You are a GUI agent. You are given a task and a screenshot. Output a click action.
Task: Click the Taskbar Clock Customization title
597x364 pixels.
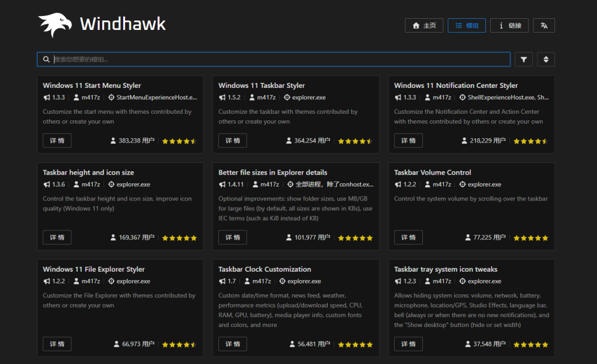coord(265,270)
